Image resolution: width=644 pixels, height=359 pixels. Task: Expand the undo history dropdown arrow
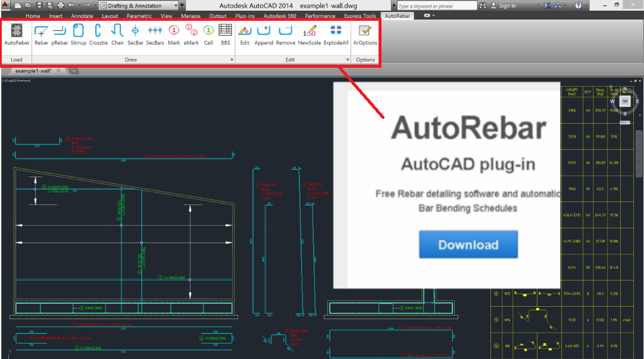(x=79, y=6)
